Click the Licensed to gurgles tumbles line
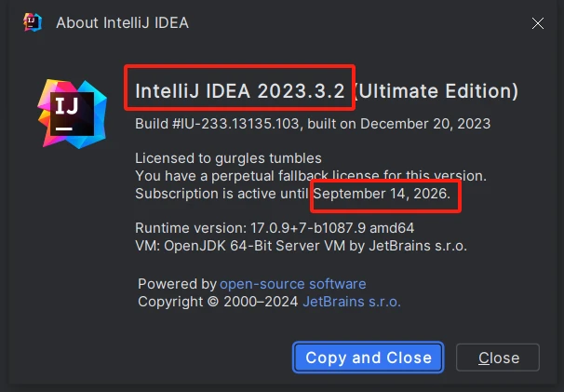The image size is (564, 392). 228,157
